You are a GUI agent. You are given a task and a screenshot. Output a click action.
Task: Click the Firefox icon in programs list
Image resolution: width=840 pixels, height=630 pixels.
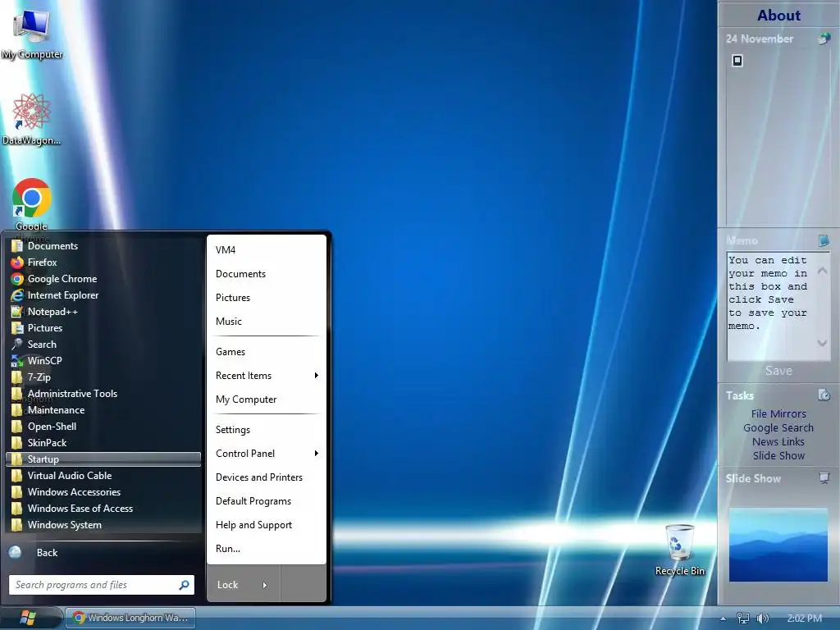pos(17,262)
